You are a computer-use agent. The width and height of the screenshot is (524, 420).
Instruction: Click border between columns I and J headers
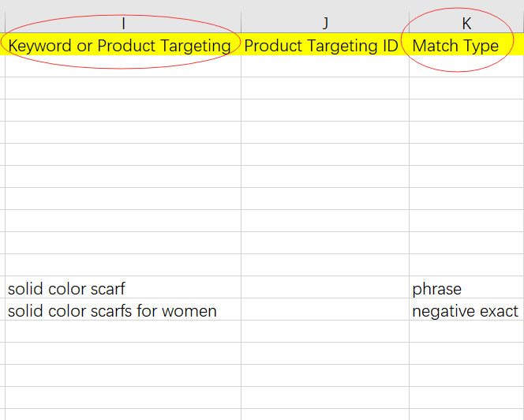[x=241, y=24]
